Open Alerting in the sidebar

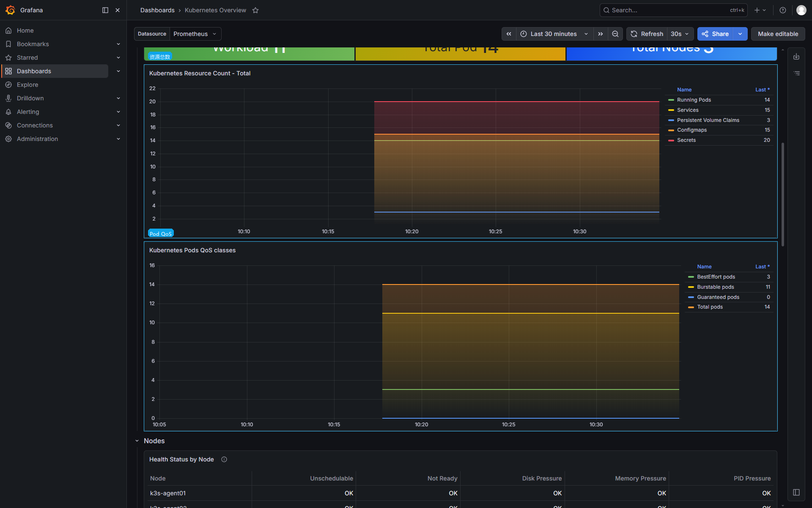(x=28, y=112)
